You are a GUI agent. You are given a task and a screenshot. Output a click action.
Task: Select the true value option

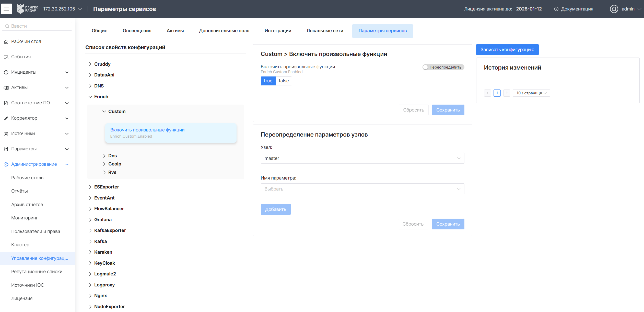pos(268,81)
